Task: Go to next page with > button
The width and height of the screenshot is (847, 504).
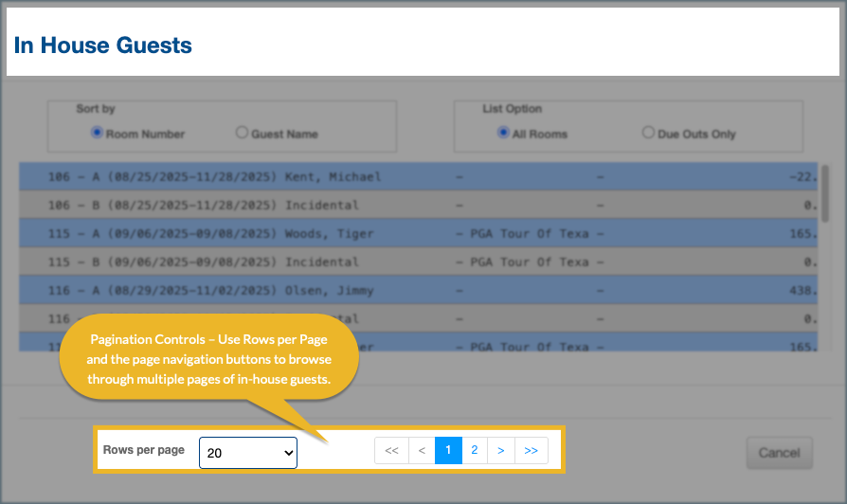Action: point(500,451)
